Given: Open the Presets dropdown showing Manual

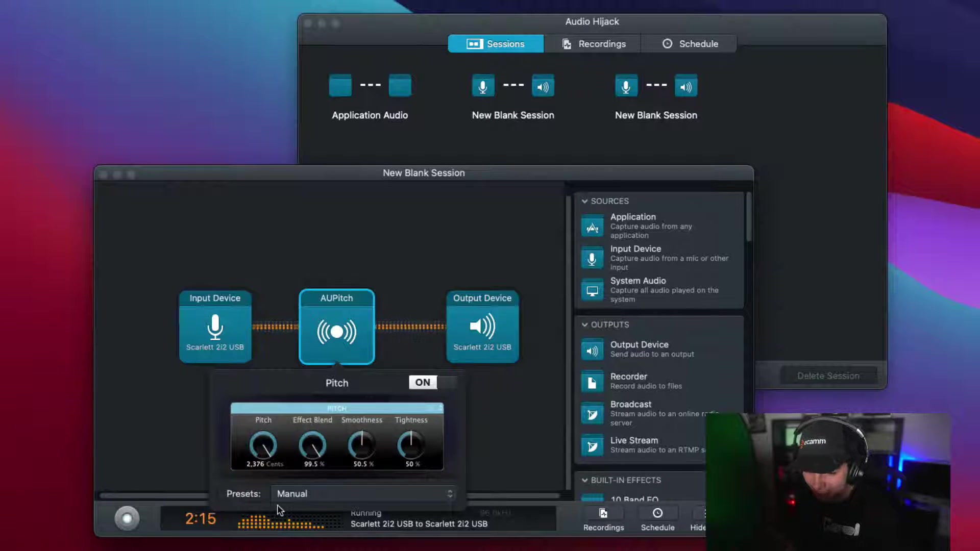Looking at the screenshot, I should tap(363, 493).
